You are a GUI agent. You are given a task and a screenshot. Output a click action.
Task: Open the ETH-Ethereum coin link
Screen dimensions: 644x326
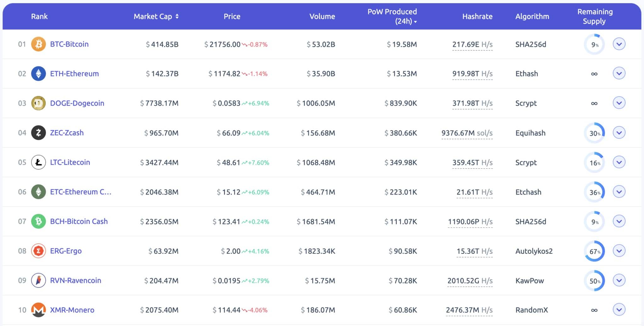(75, 74)
